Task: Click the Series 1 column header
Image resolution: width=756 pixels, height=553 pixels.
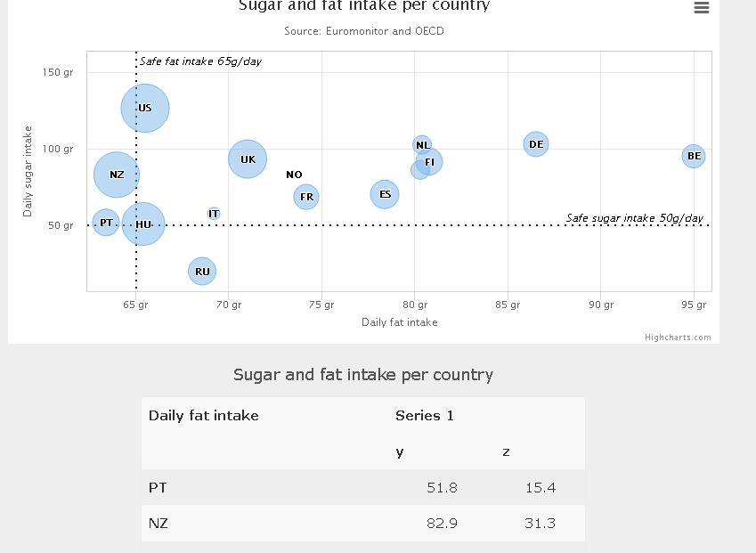Action: click(425, 415)
